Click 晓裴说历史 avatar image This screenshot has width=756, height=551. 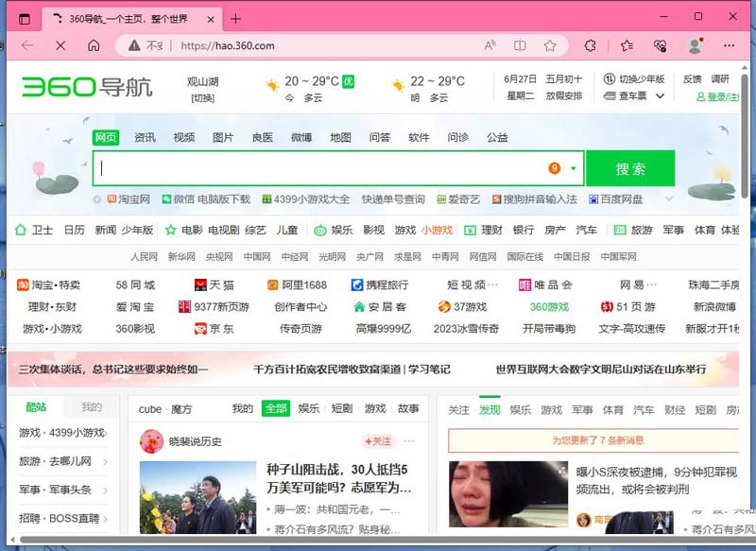pyautogui.click(x=152, y=441)
